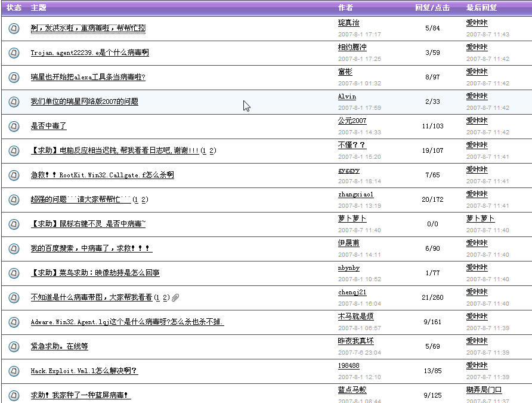
Task: View author profile 伊晟甫
Action: (348, 243)
